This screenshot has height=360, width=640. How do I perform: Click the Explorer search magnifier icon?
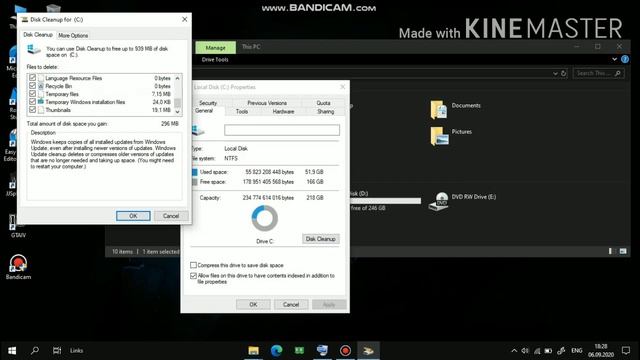[618, 73]
